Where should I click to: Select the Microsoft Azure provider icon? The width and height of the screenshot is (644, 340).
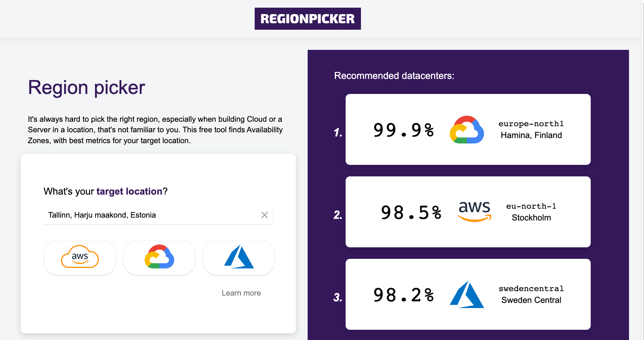click(x=239, y=258)
